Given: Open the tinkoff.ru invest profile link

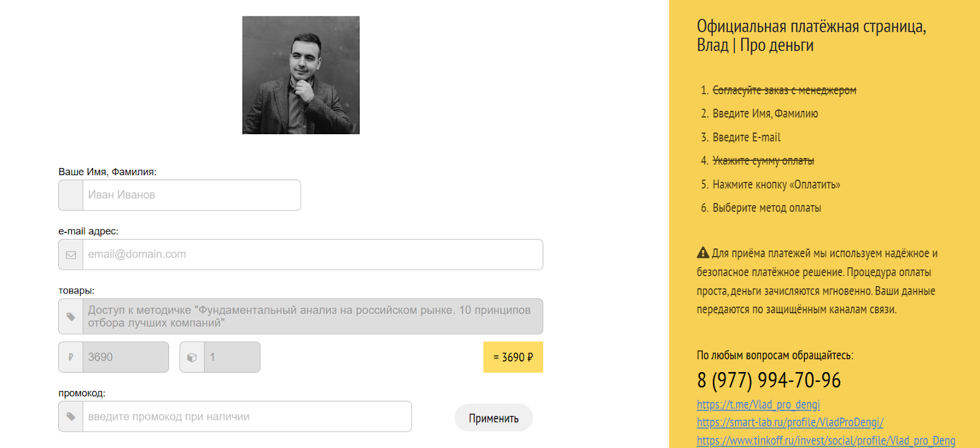Looking at the screenshot, I should click(x=826, y=441).
